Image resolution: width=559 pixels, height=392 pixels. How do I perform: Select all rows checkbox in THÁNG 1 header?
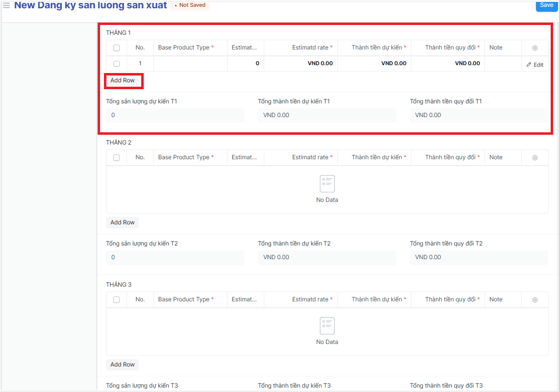(x=116, y=48)
